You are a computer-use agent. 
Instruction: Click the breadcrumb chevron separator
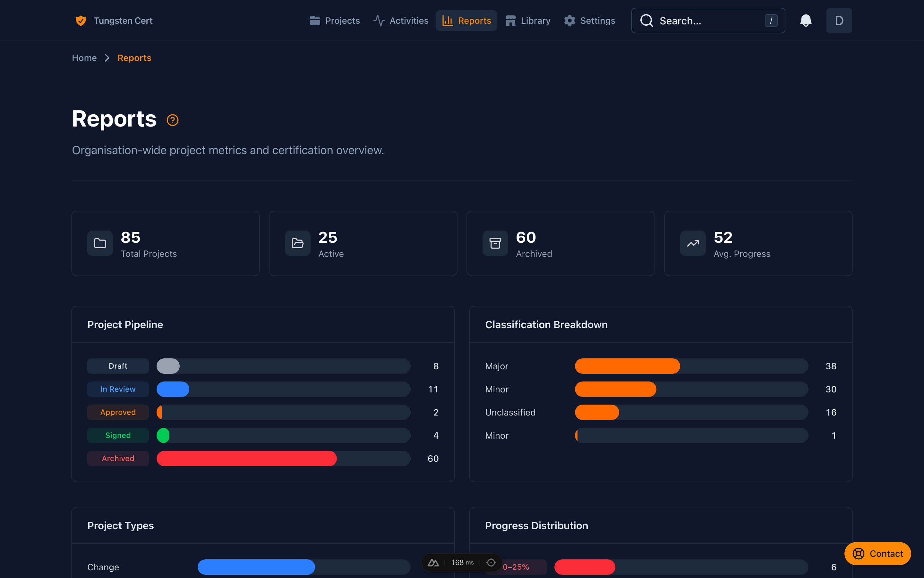107,58
